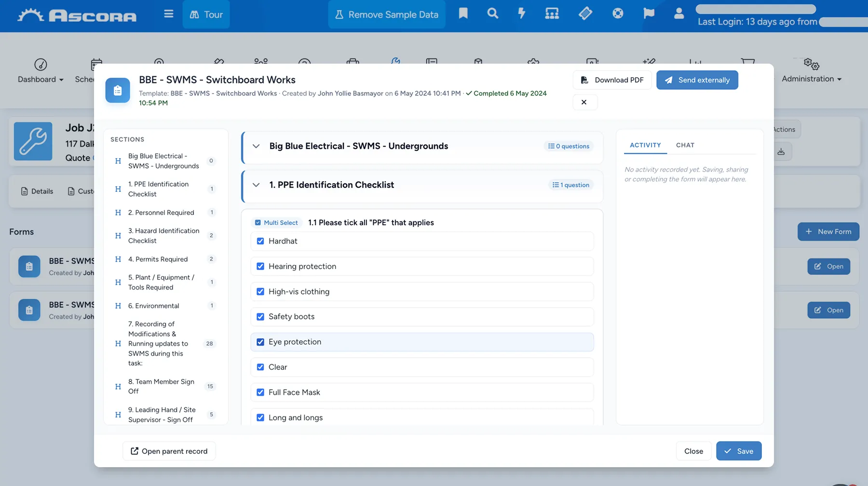
Task: Click the ticket tag icon in header
Action: tap(585, 13)
